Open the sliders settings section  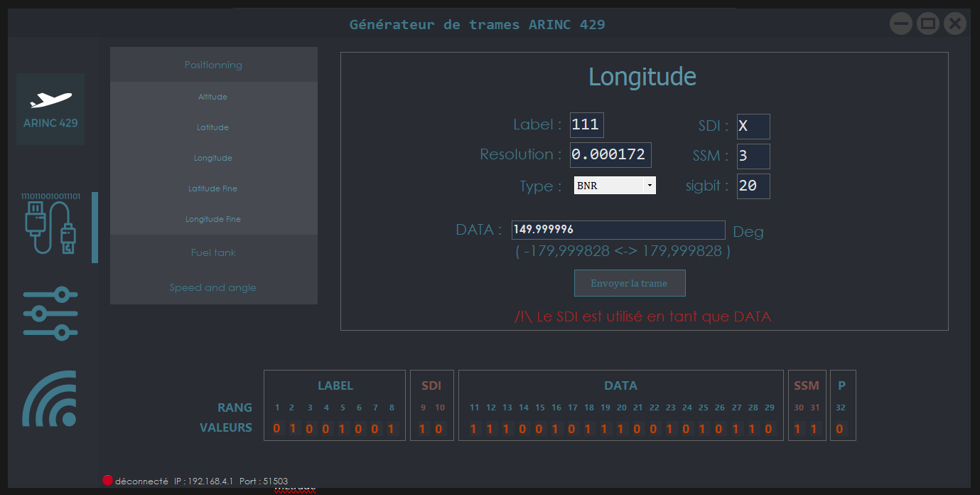point(50,313)
